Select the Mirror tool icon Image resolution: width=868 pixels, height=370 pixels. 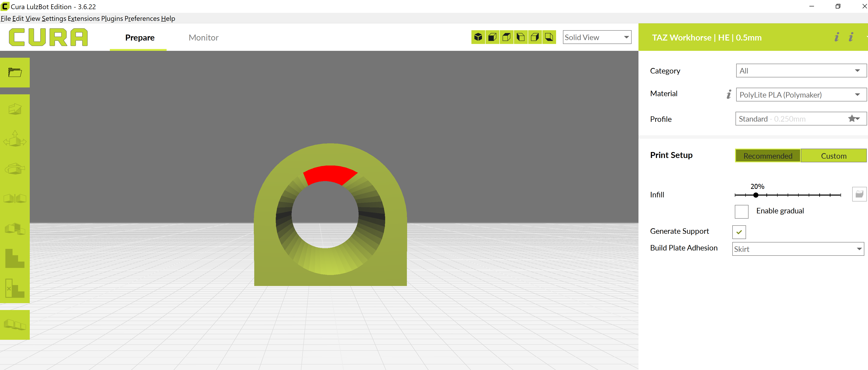15,198
